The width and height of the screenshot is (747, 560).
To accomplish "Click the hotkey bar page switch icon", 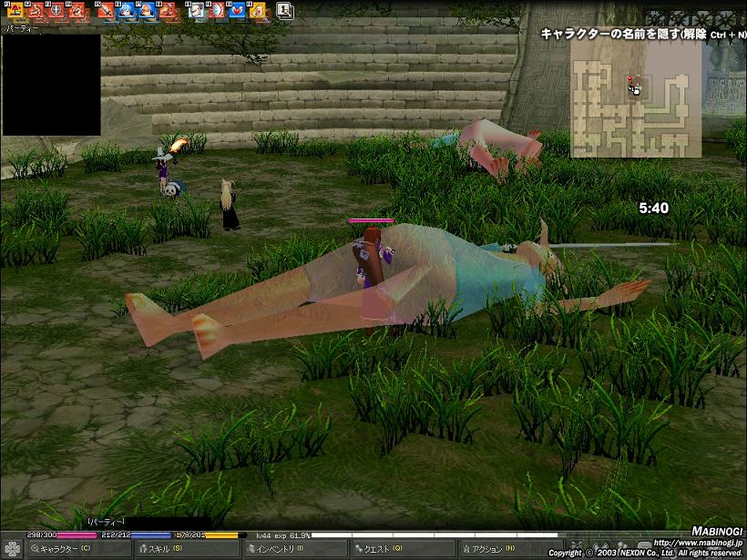I will pyautogui.click(x=285, y=11).
